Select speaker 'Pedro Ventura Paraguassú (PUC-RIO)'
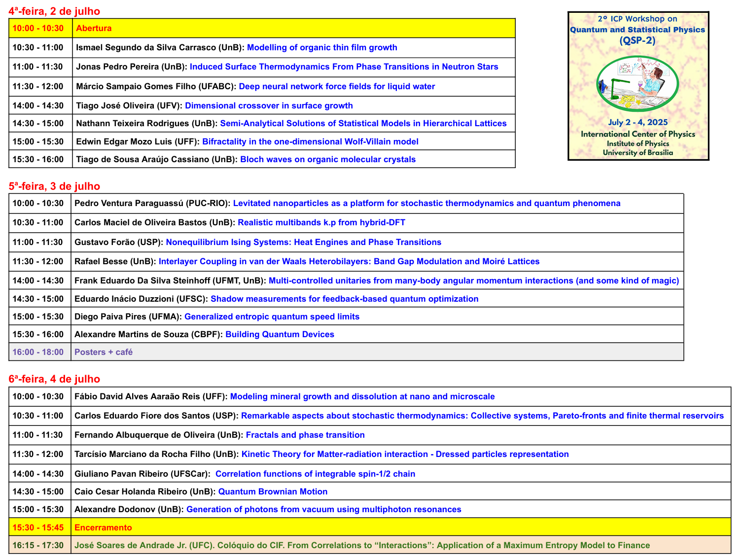The image size is (743, 560). pyautogui.click(x=152, y=203)
